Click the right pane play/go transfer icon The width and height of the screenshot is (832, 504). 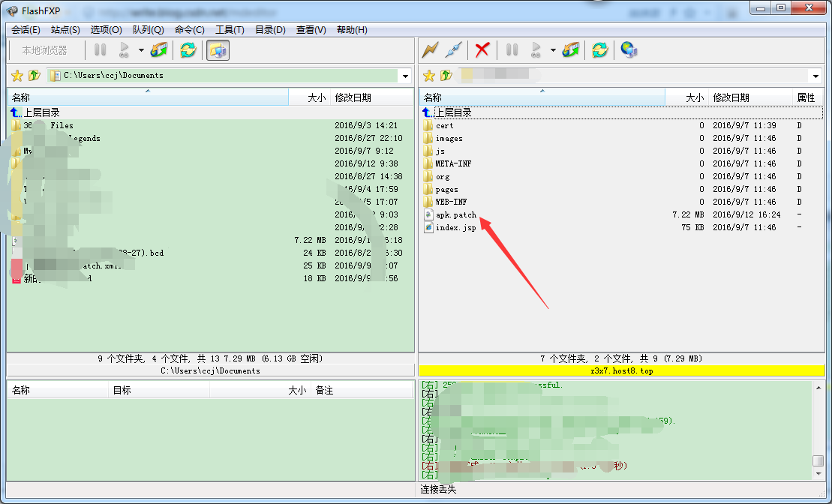(536, 49)
